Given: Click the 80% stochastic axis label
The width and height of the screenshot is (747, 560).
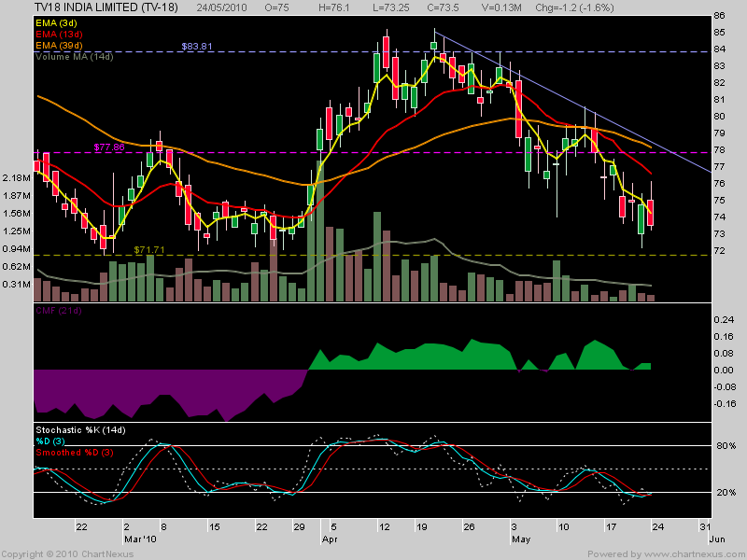Looking at the screenshot, I should tap(726, 446).
